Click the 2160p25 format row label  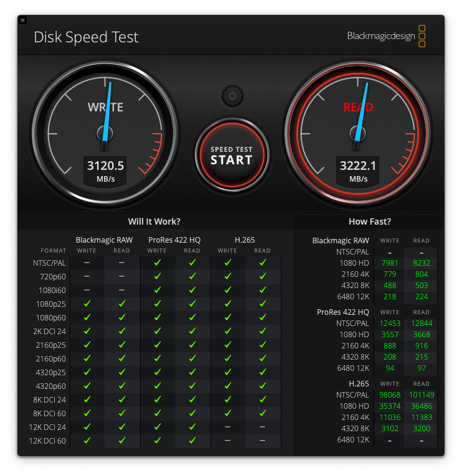coord(51,345)
